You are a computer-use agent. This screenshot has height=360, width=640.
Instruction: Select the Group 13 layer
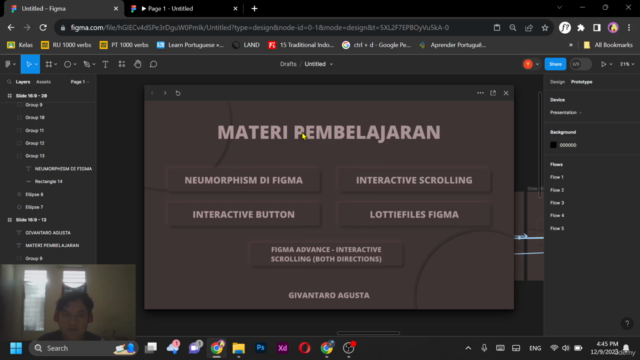pyautogui.click(x=35, y=156)
